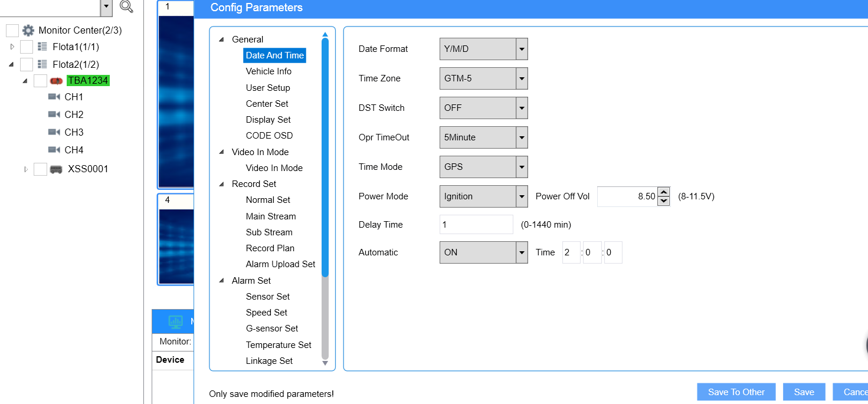This screenshot has height=404, width=868.
Task: Check the Flota1 checkbox
Action: tap(27, 47)
